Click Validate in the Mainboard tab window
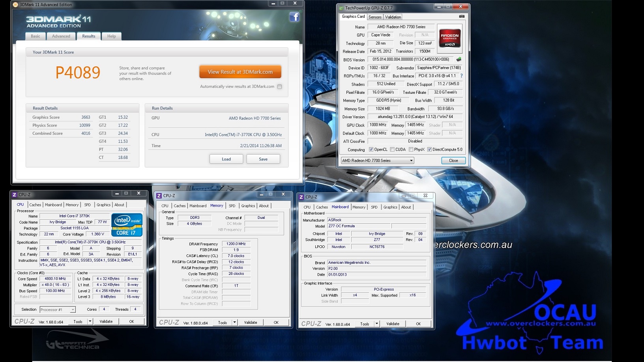Image resolution: width=644 pixels, height=362 pixels. tap(393, 324)
